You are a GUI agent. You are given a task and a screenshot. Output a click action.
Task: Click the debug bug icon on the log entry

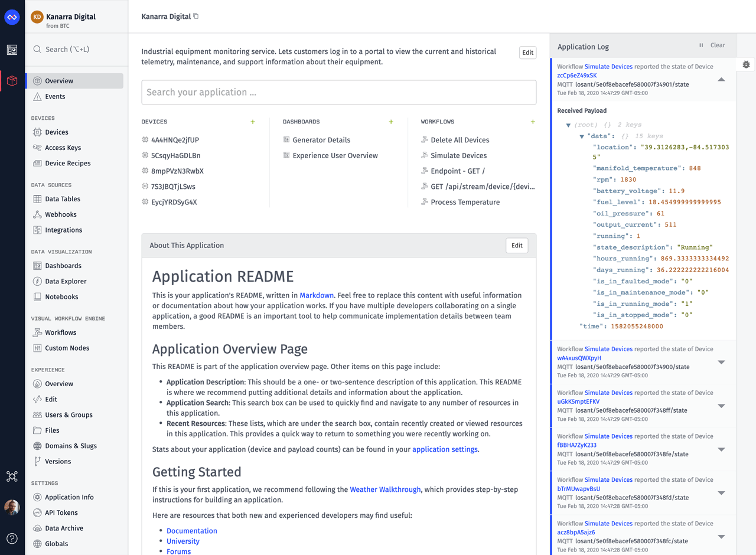click(x=746, y=64)
